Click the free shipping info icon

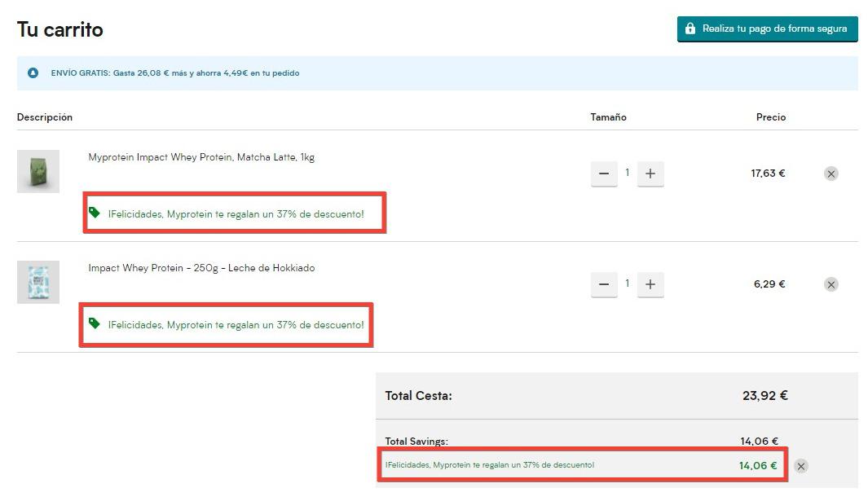point(33,73)
